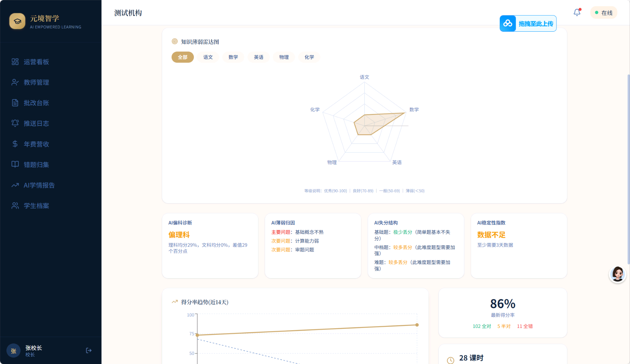630x364 pixels.
Task: Click 化学 axis label on radar
Action: [x=315, y=110]
